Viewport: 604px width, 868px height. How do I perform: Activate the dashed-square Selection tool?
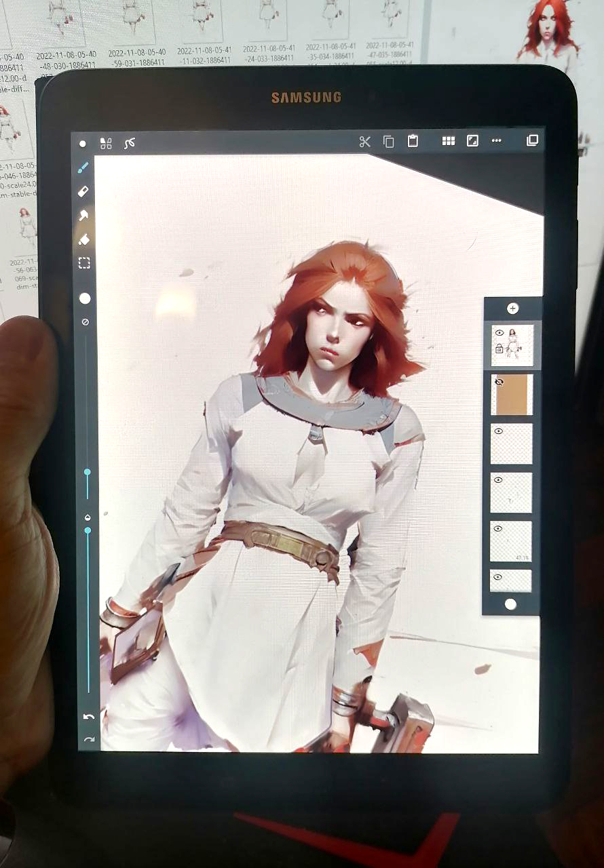coord(84,263)
